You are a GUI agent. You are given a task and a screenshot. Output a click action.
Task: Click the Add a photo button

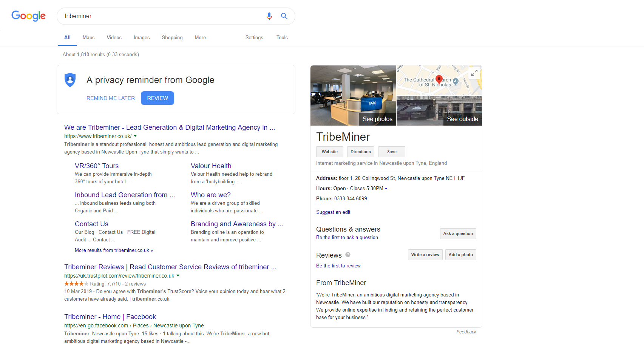461,255
